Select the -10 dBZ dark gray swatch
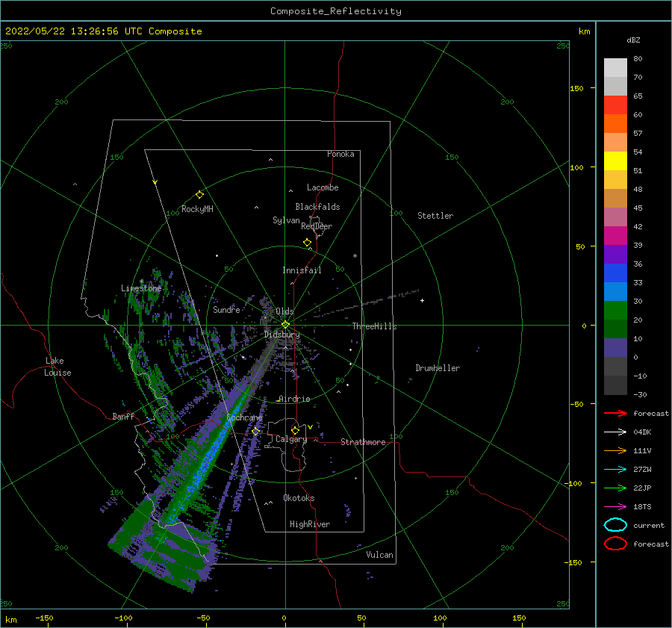This screenshot has width=672, height=628. pyautogui.click(x=615, y=385)
